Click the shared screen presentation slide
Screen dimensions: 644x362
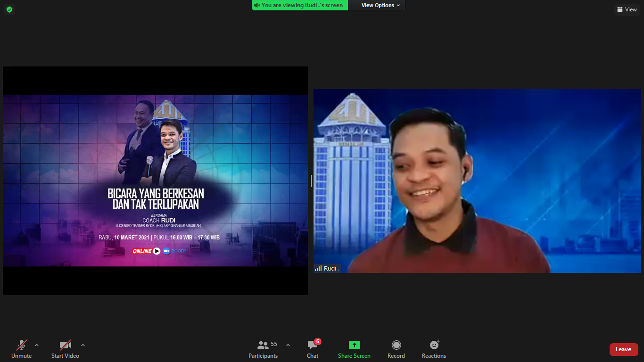coord(155,181)
